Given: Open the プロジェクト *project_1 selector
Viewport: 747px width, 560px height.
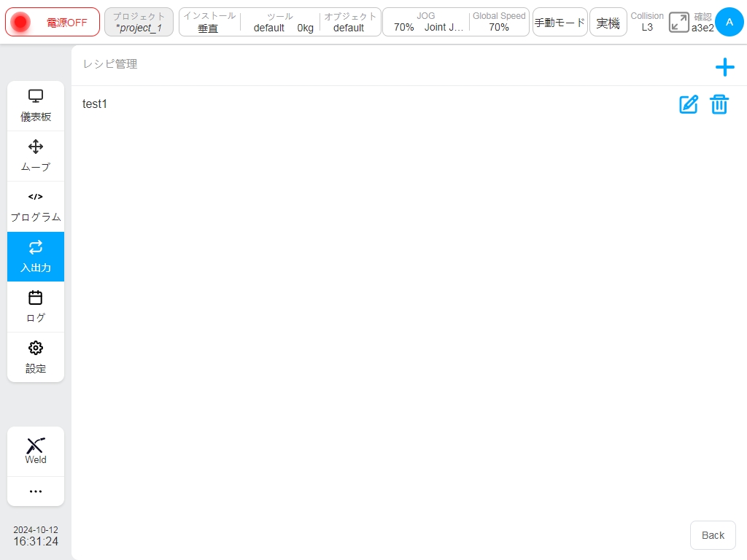Looking at the screenshot, I should click(139, 22).
